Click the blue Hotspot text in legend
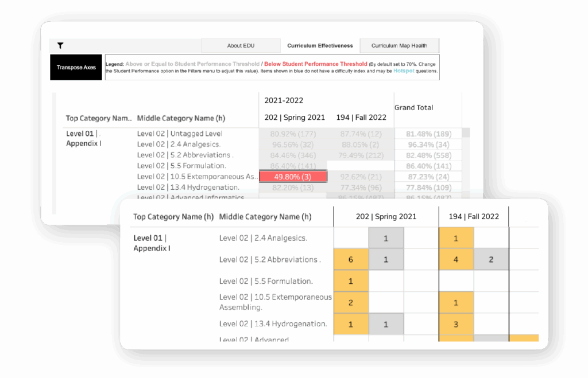 405,72
